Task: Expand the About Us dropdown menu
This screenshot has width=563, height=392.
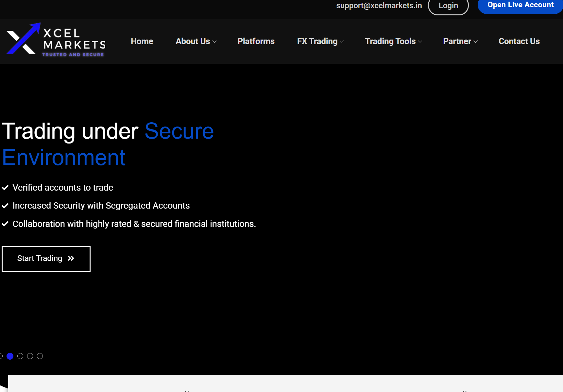Action: [196, 41]
